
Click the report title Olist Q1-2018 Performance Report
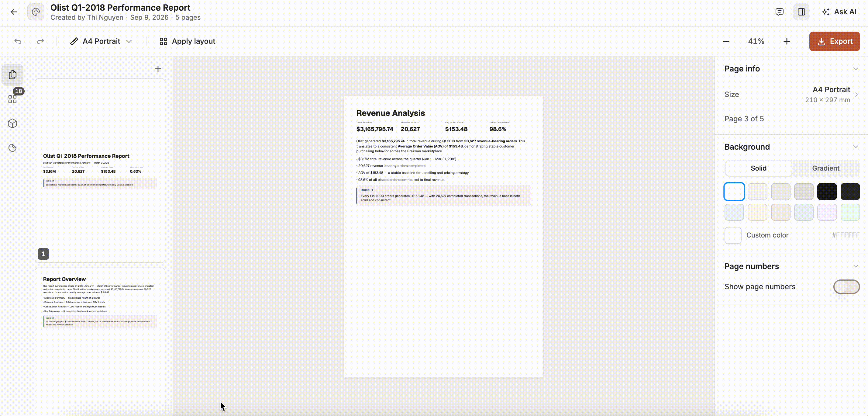pyautogui.click(x=120, y=7)
